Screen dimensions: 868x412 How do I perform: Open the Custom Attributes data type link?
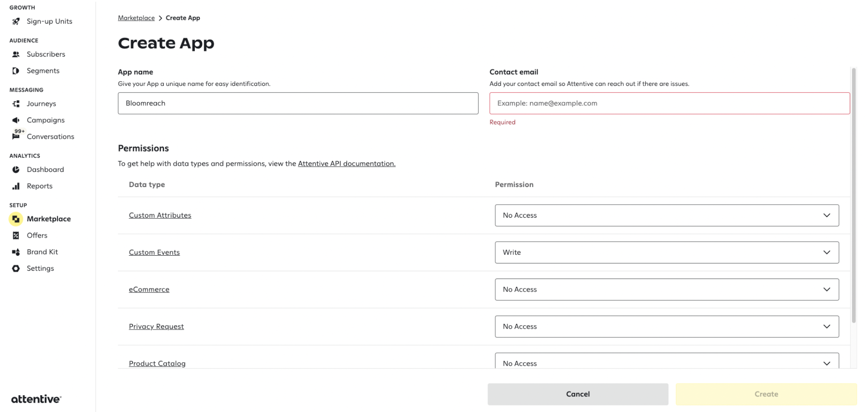point(160,215)
